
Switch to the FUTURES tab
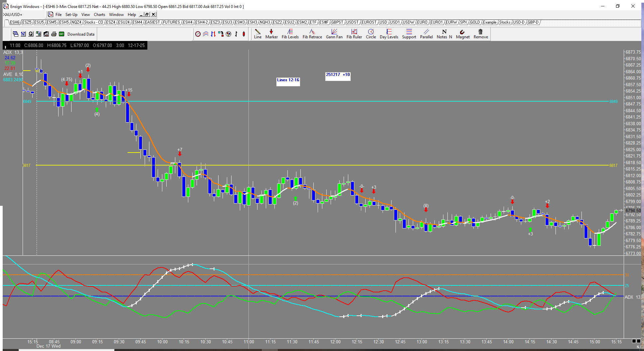click(x=171, y=22)
